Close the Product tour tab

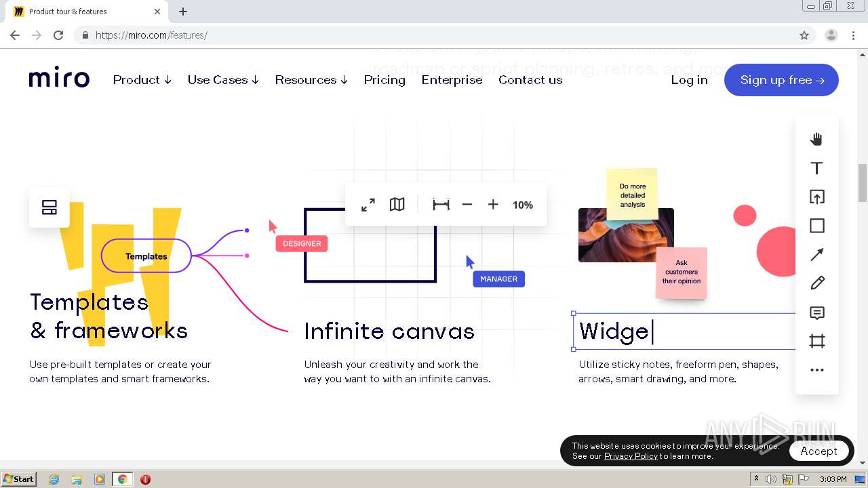[x=157, y=12]
